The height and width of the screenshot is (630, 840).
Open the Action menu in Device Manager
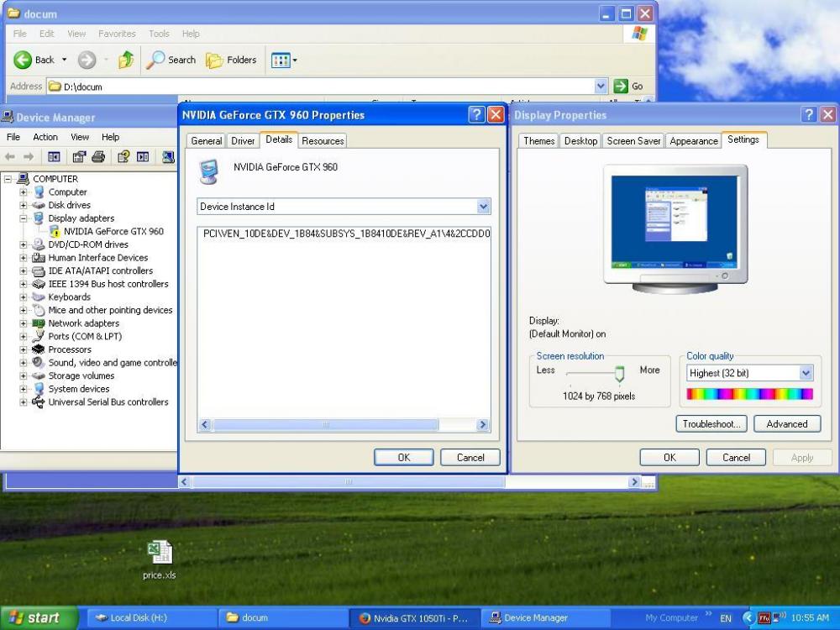pos(45,137)
